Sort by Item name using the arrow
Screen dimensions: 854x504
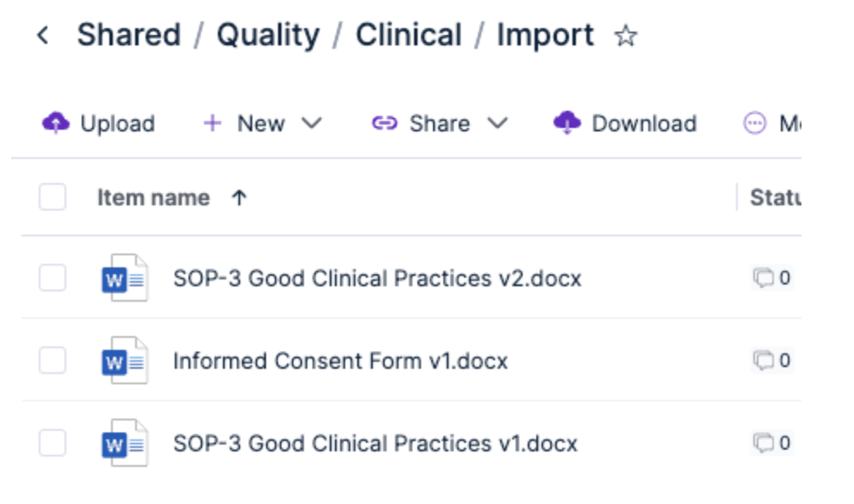(239, 198)
